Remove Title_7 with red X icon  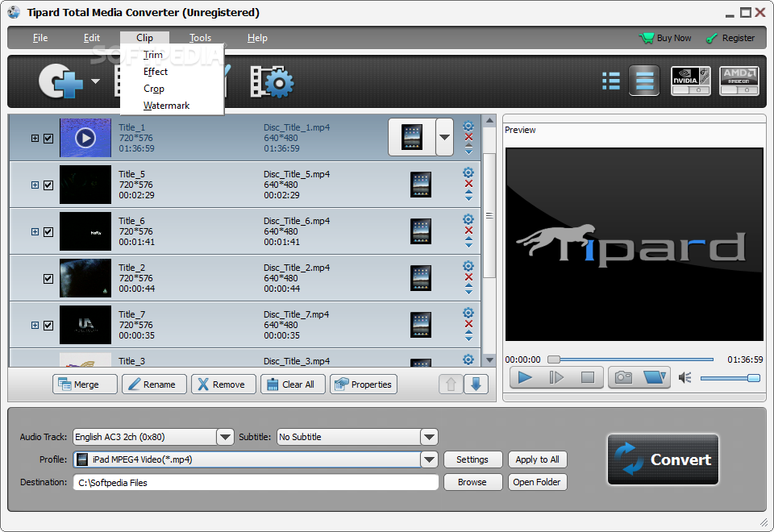coord(468,324)
